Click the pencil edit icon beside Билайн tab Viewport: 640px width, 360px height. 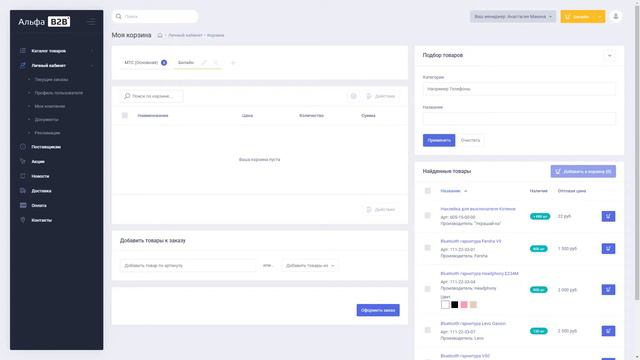(204, 62)
